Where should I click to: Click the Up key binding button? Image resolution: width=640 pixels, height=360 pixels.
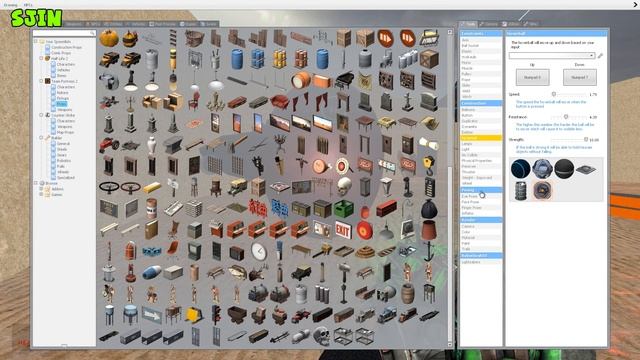click(532, 77)
